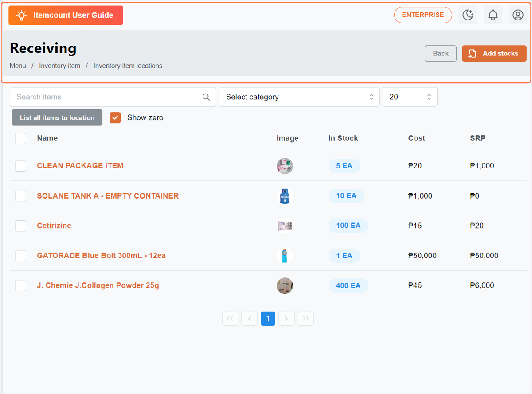This screenshot has height=394, width=532.
Task: Click the Menu breadcrumb
Action: (18, 66)
